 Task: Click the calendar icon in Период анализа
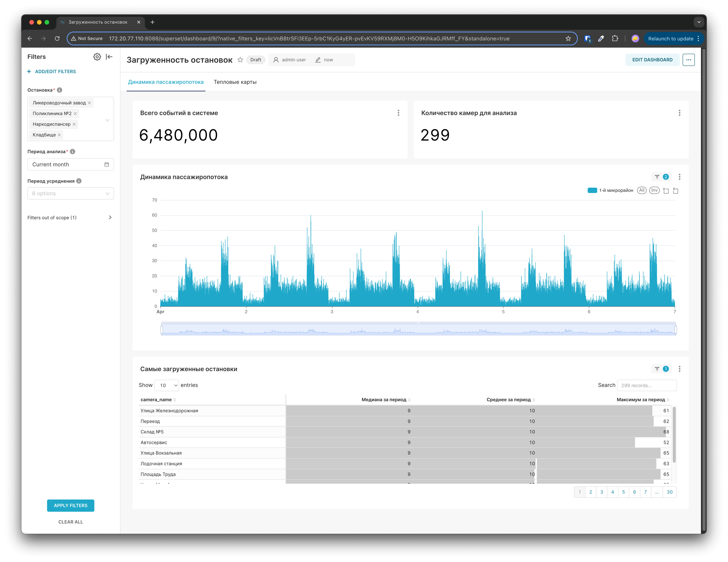107,165
